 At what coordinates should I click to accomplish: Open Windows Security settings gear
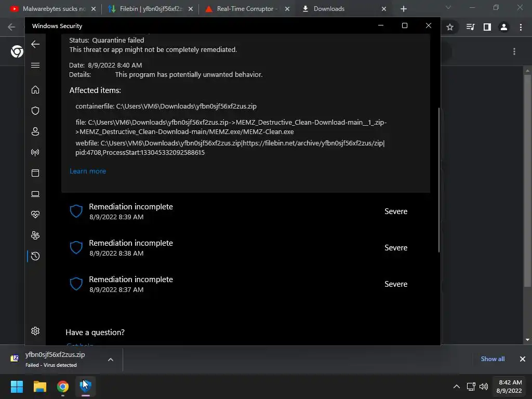(35, 331)
